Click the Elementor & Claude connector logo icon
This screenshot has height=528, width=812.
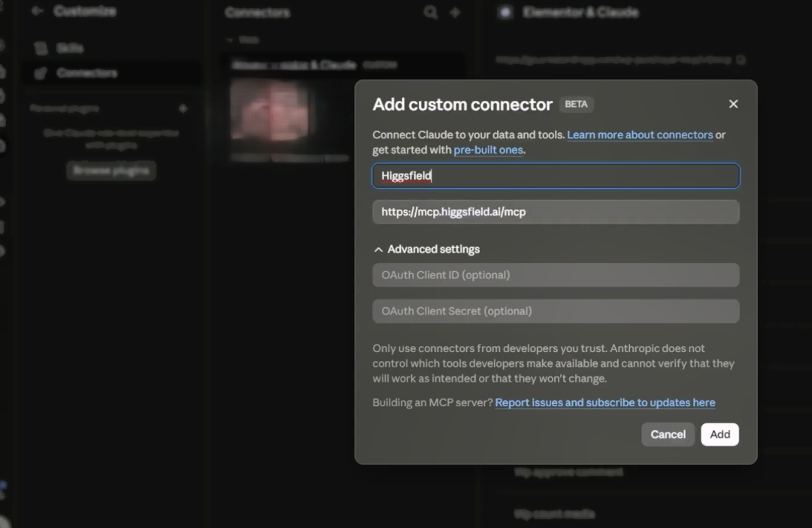[x=505, y=12]
